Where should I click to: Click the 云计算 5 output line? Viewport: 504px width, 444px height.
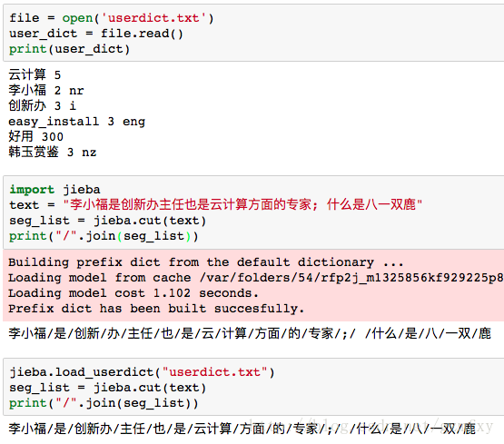tap(35, 74)
